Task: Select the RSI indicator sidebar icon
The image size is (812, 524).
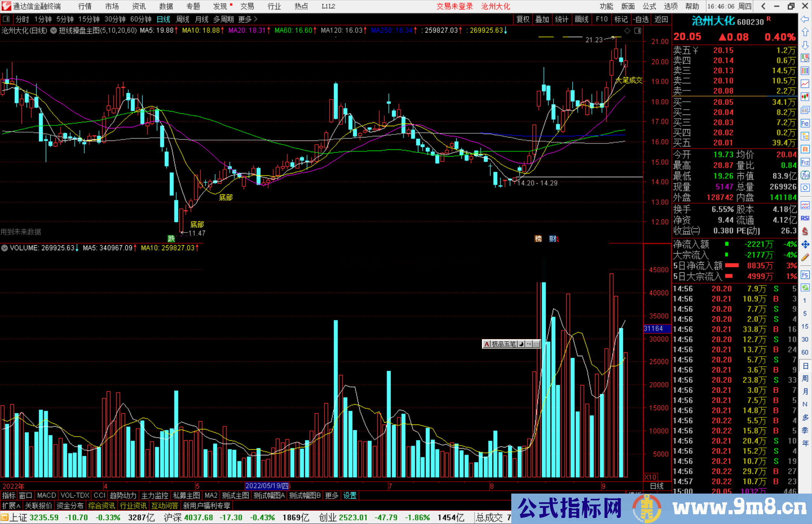Action: point(805,218)
